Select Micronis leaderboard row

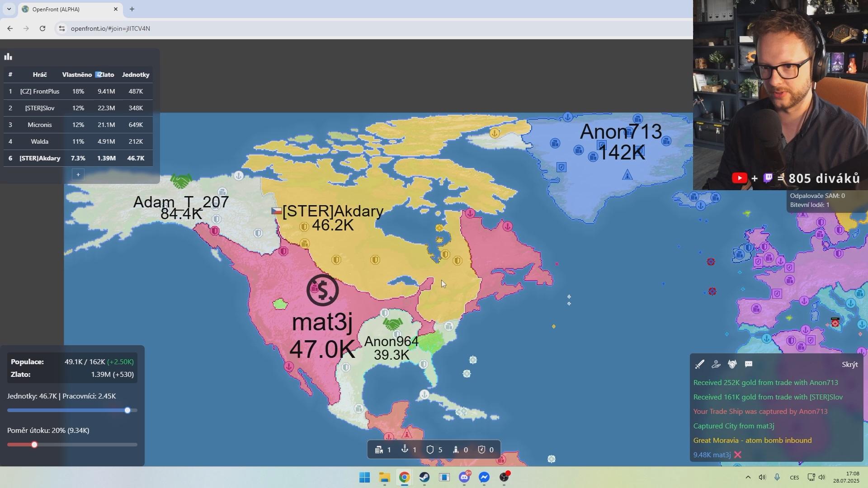[x=78, y=125]
